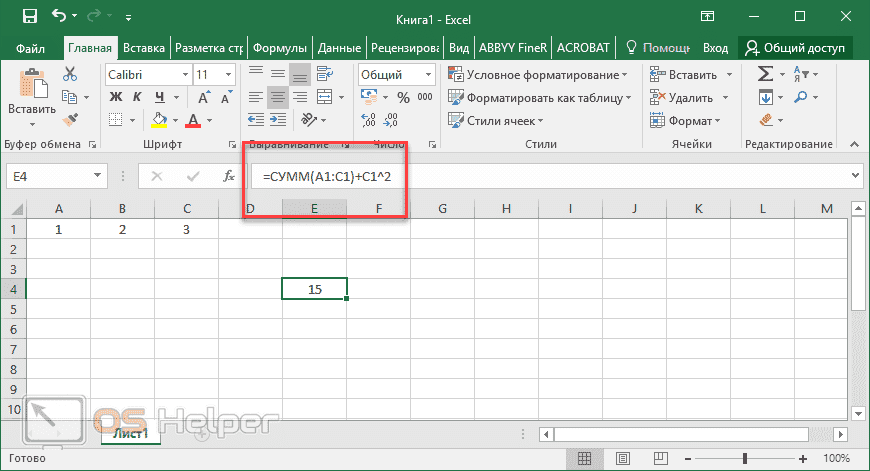Increase decimal places
870x471 pixels.
tap(368, 120)
